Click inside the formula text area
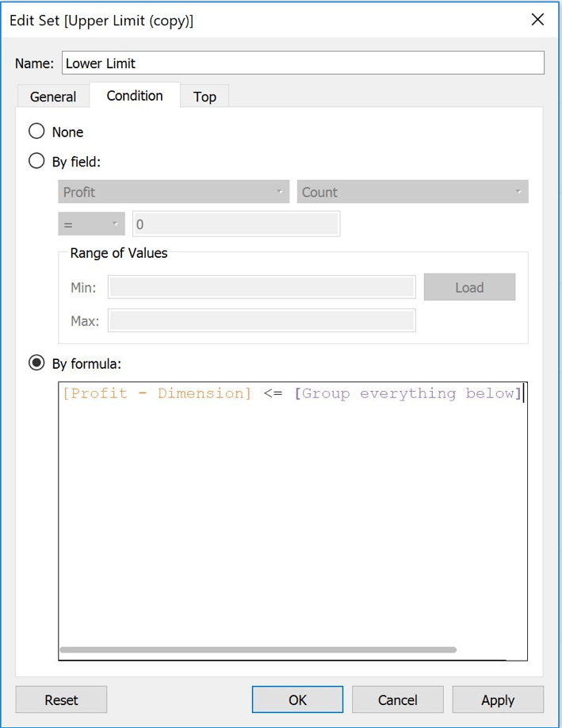 point(292,521)
